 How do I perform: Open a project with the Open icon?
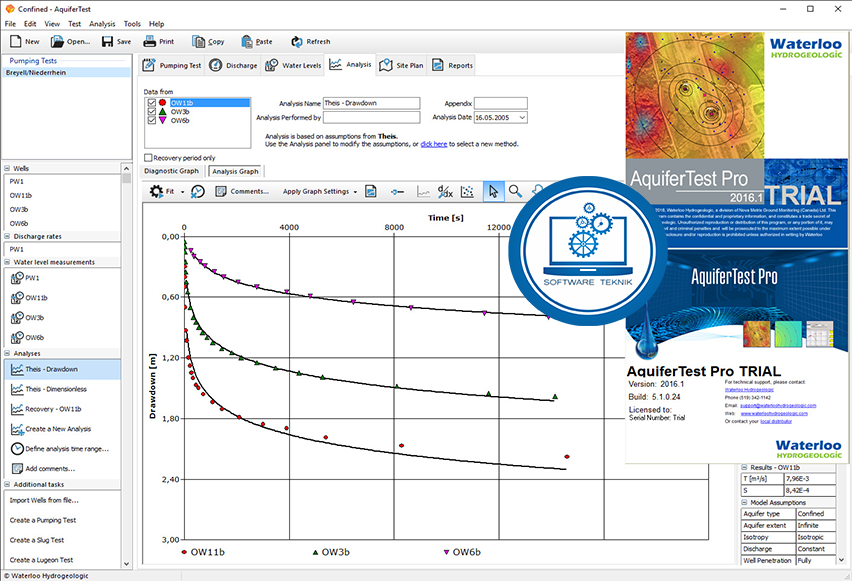[57, 41]
